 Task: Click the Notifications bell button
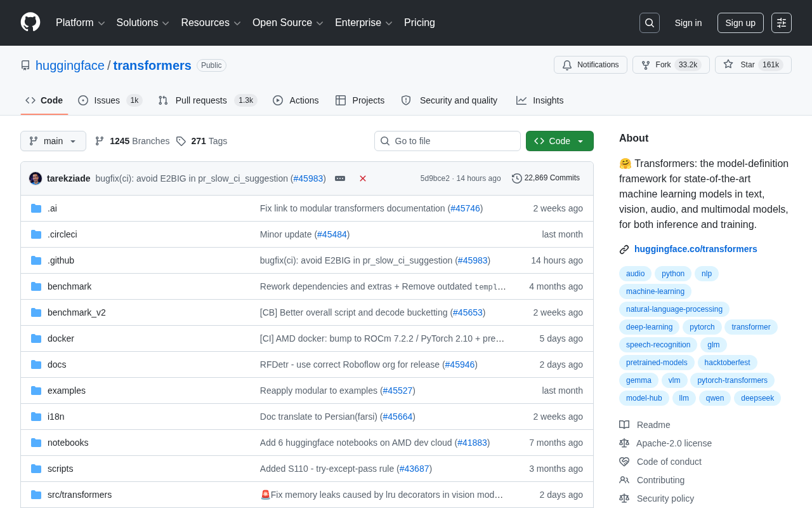[591, 65]
